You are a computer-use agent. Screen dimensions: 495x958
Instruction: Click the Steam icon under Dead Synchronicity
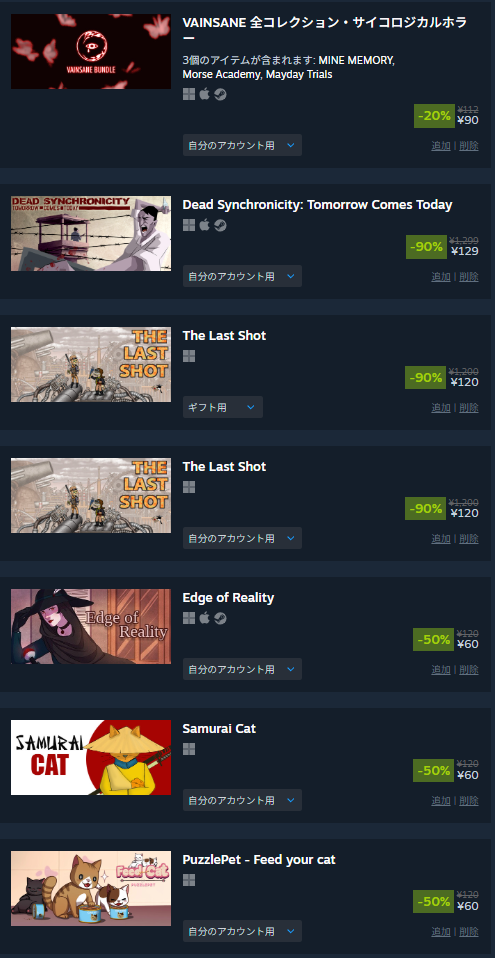[x=221, y=225]
